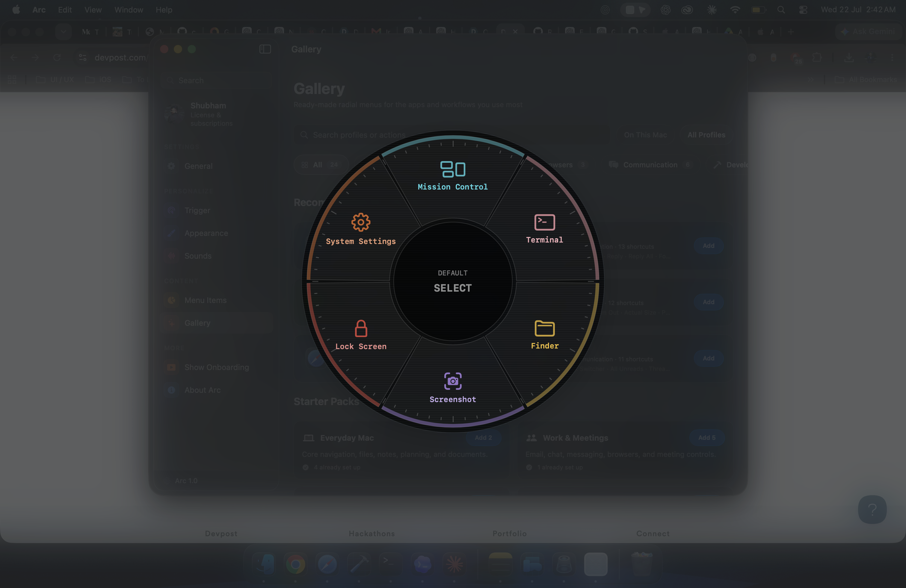
Task: Open System Settings from the radial menu
Action: 360,229
